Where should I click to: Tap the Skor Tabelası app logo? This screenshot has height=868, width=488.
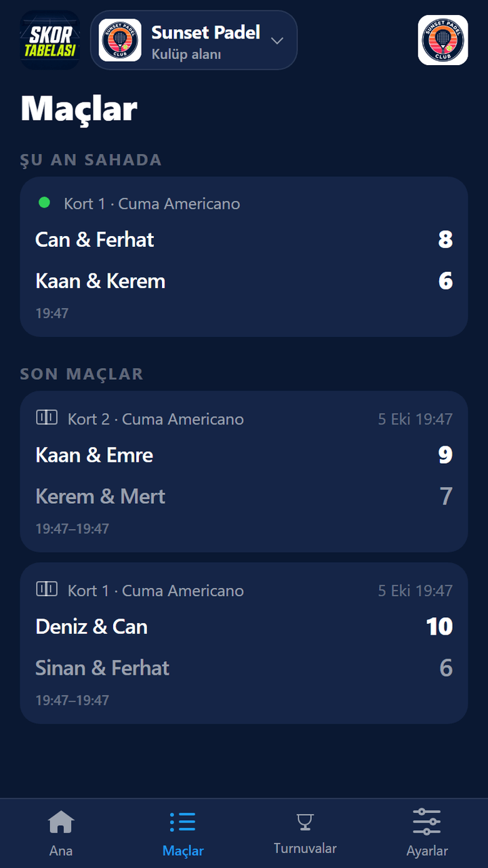50,40
